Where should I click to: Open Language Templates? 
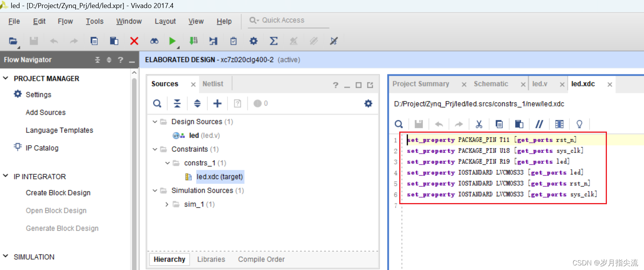pyautogui.click(x=59, y=130)
